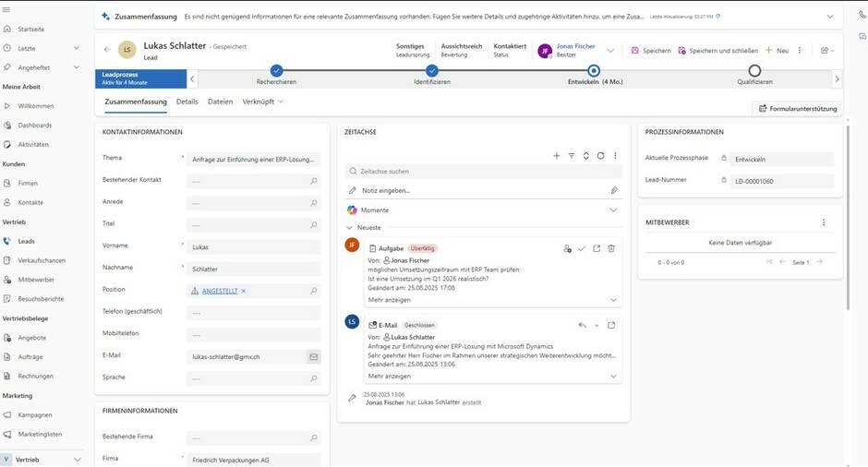Click the Thema input field
Viewport: 868px width, 467px height.
click(254, 160)
